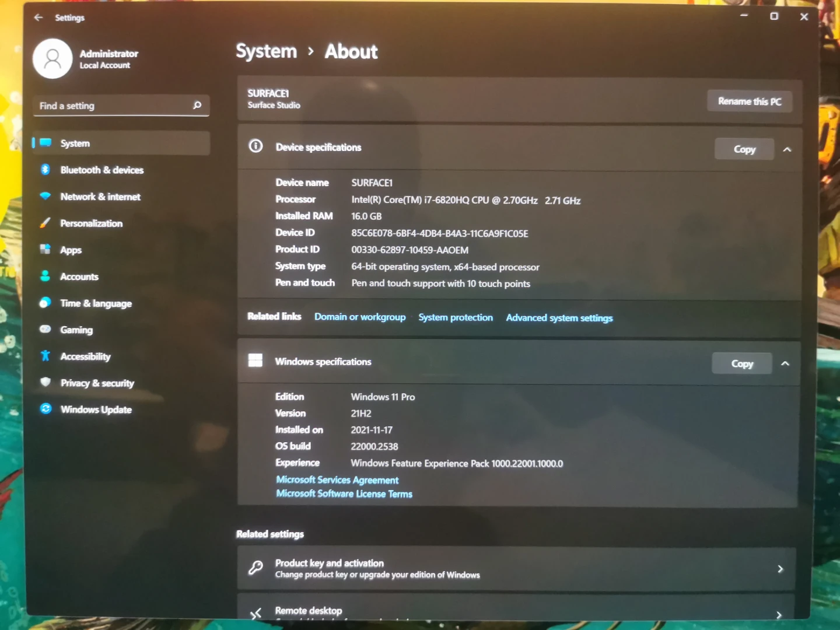
Task: Open Product key and activation chevron
Action: click(x=780, y=569)
